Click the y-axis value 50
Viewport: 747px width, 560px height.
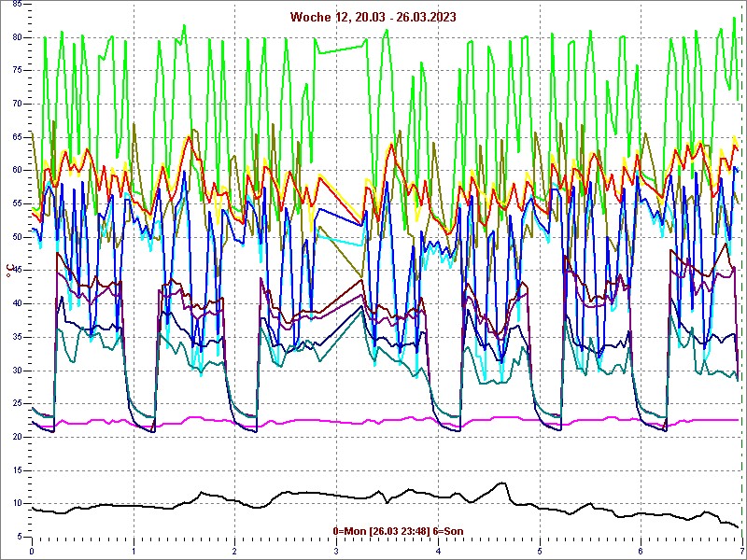[17, 237]
